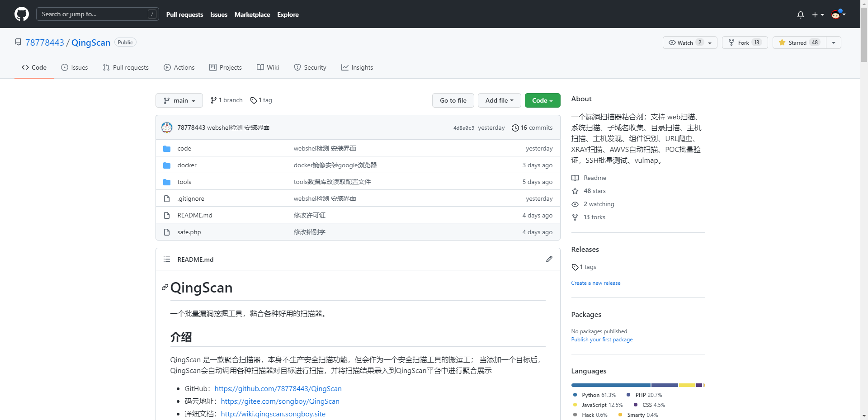Screen dimensions: 868x420
Task: Open Marketplace in top navigation
Action: click(x=252, y=14)
